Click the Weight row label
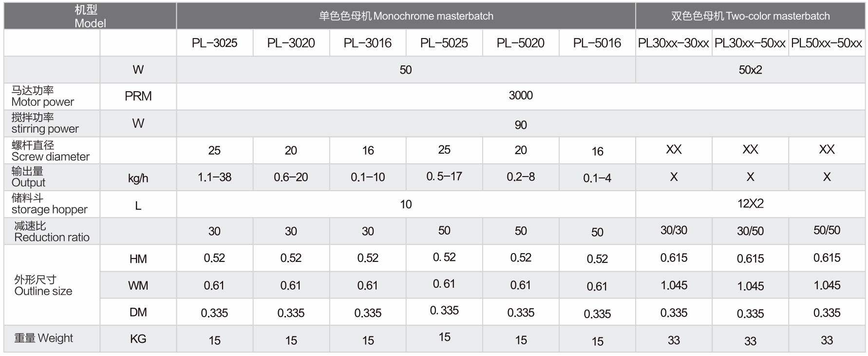868x356 pixels. click(x=43, y=338)
